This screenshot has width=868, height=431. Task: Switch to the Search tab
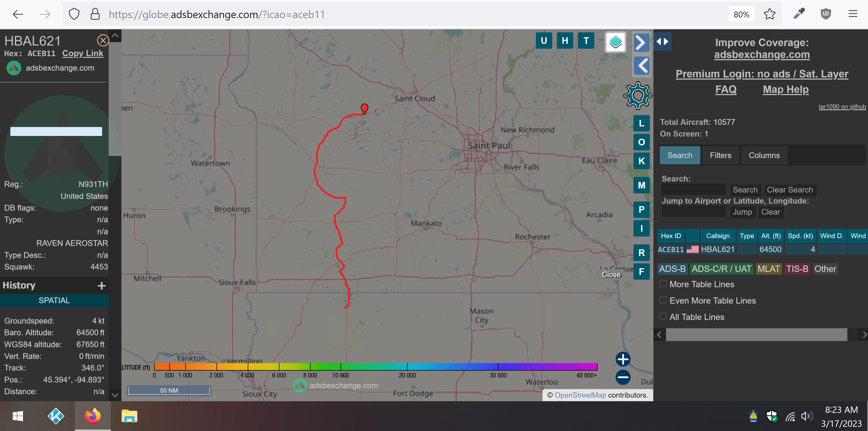(680, 155)
